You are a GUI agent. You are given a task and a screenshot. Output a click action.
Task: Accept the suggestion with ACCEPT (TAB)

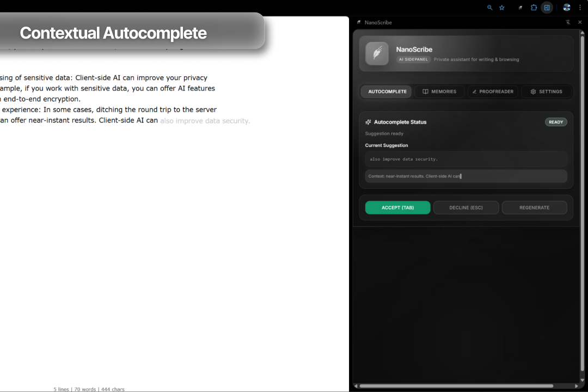pos(398,207)
